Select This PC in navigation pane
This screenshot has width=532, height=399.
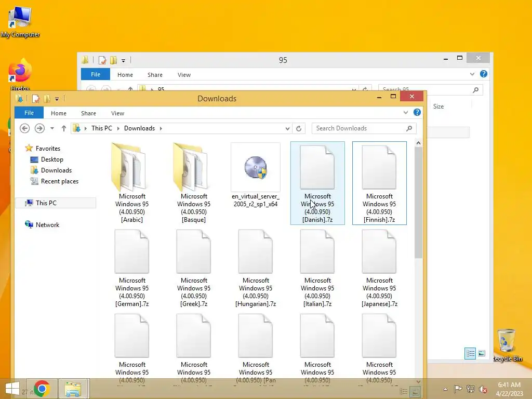[x=56, y=203]
